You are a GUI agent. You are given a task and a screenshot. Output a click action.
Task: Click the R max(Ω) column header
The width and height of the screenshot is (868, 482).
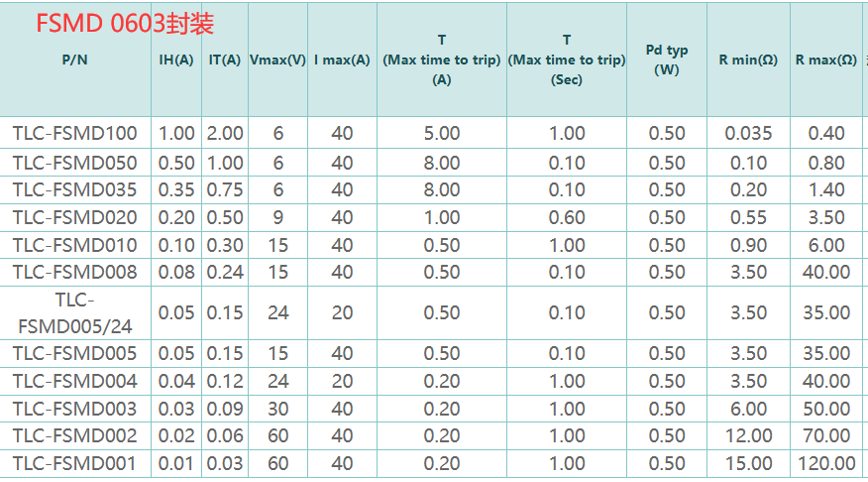point(826,60)
